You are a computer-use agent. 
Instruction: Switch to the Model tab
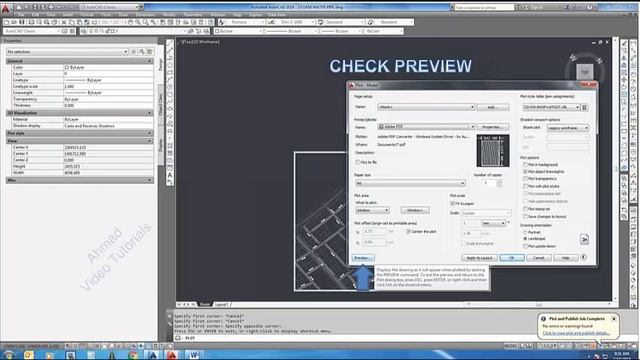(x=204, y=304)
